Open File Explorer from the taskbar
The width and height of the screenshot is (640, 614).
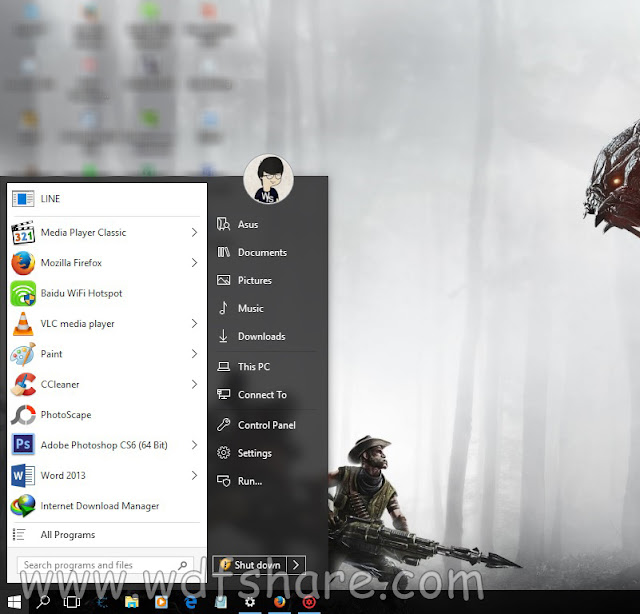point(131,602)
